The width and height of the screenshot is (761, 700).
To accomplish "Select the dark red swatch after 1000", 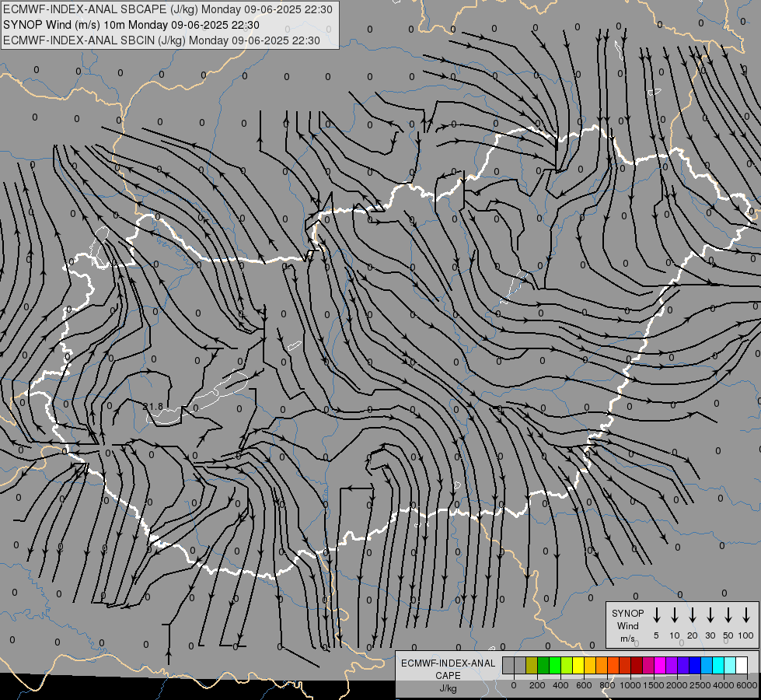I will click(637, 665).
